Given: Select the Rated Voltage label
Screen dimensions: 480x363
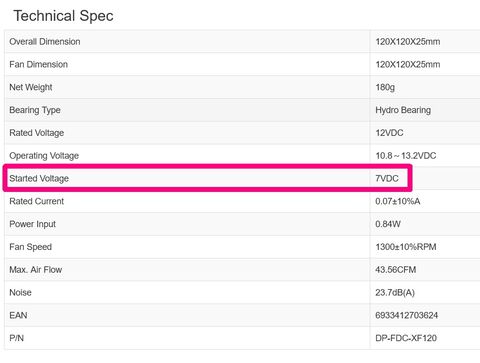Looking at the screenshot, I should 37,133.
